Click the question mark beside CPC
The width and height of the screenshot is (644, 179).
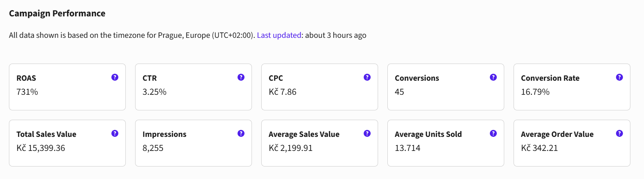[x=367, y=77]
